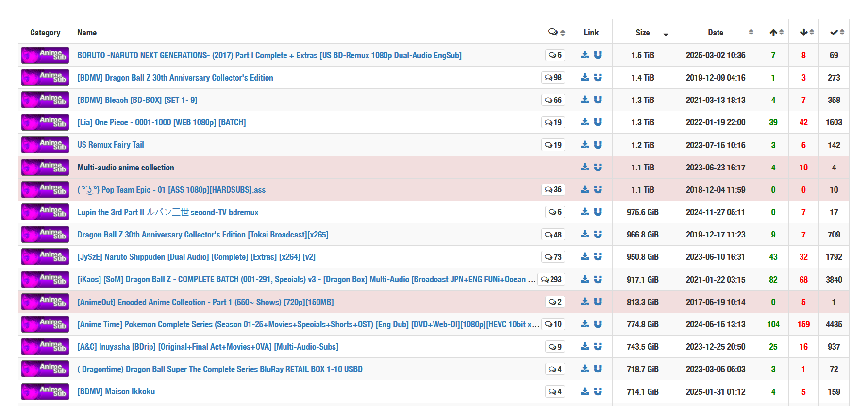Select date cell 2025-03-02 10:36
Image resolution: width=868 pixels, height=406 pixels.
click(x=716, y=55)
